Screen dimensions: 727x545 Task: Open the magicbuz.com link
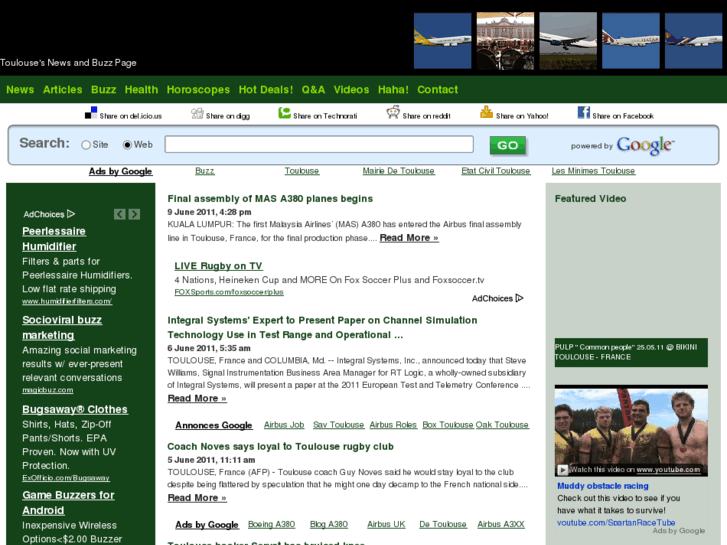point(48,390)
